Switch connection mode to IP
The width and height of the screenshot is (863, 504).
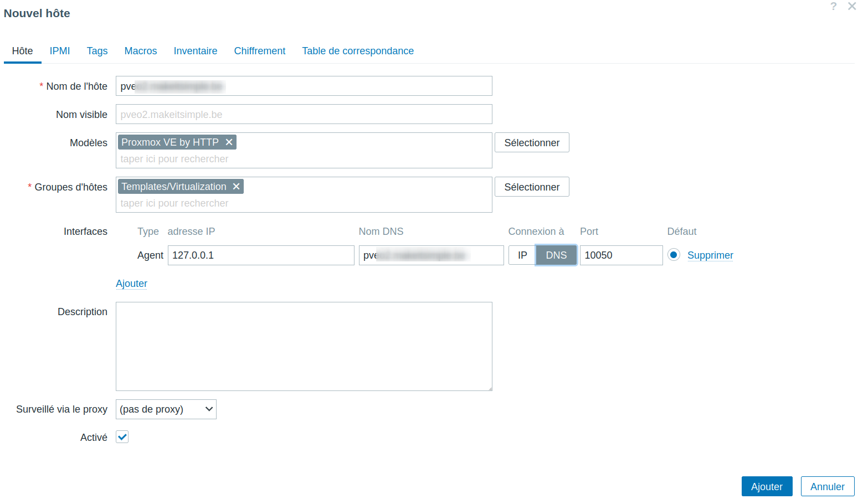pos(522,255)
